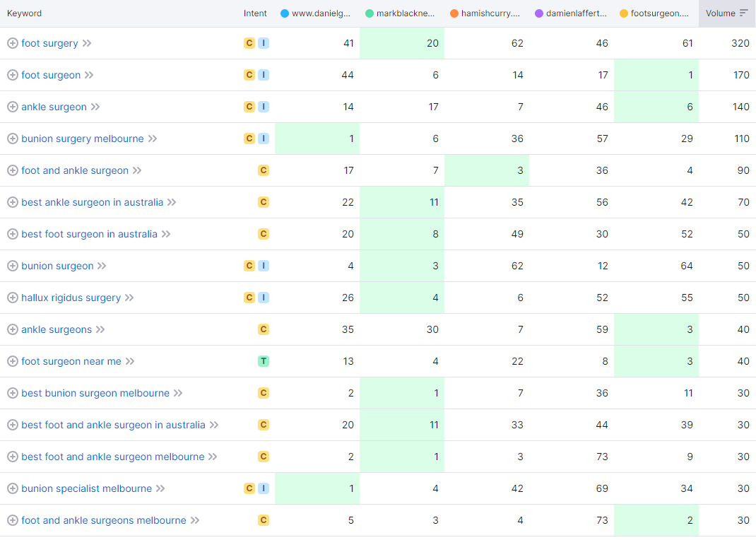The height and width of the screenshot is (540, 756).
Task: Open the 'best ankle surgeon in australia' keyword link
Action: [x=92, y=202]
